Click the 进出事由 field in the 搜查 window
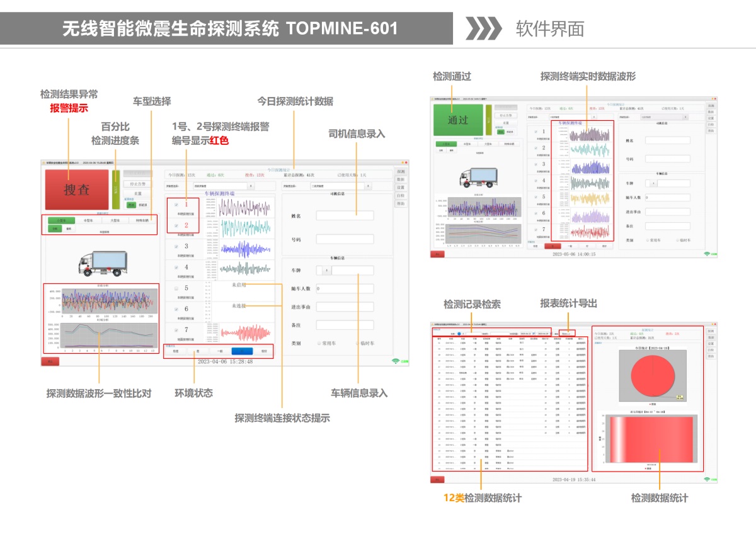Viewport: 756px width, 539px height. [345, 307]
